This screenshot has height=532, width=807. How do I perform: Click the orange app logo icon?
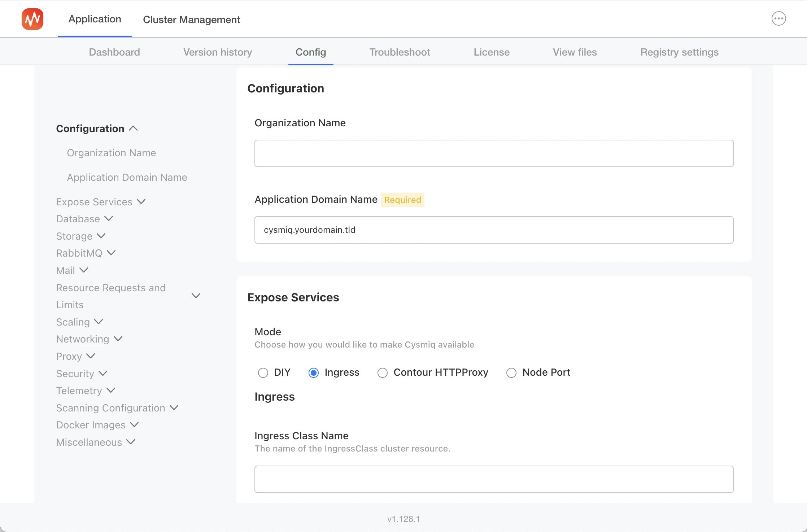pyautogui.click(x=32, y=19)
